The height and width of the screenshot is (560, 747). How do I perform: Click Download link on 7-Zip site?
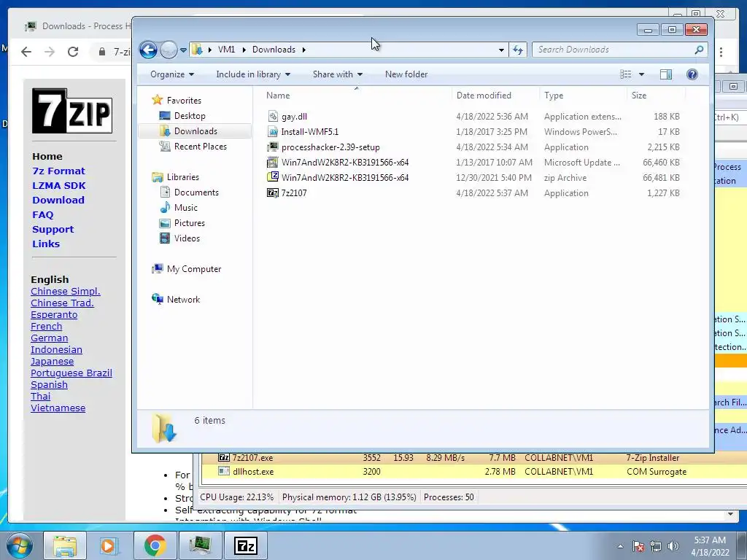[58, 200]
